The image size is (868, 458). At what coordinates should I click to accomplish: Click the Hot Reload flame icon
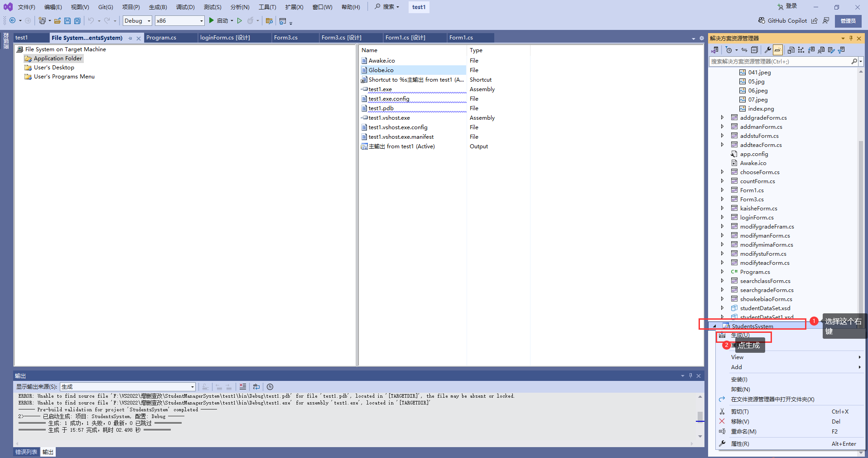tap(250, 20)
